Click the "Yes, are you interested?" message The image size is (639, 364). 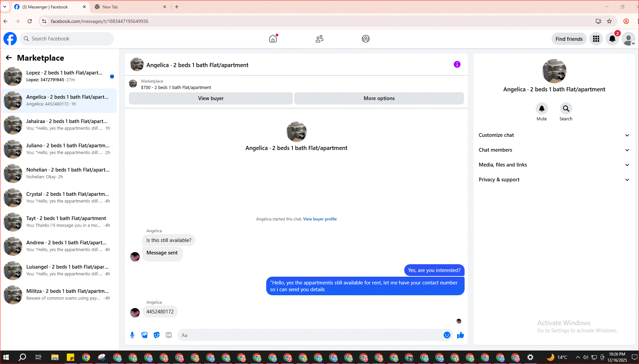point(434,270)
